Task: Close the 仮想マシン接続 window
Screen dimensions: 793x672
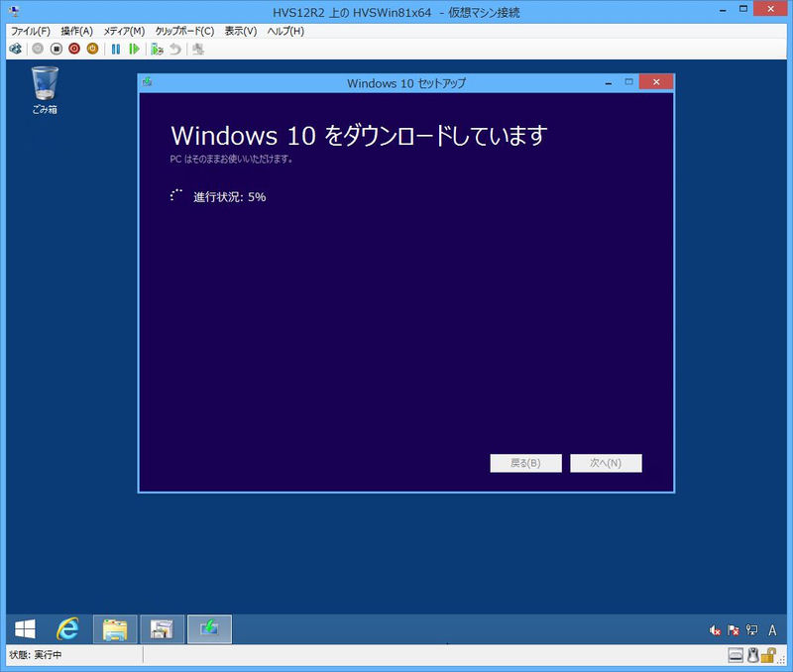Action: click(x=771, y=9)
